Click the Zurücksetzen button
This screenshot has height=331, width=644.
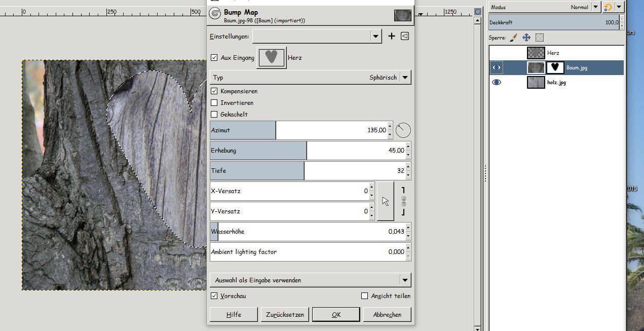[x=285, y=315]
